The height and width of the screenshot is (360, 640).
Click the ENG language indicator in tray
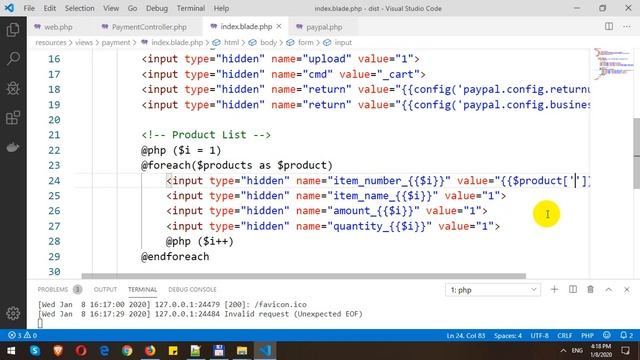[577, 351]
